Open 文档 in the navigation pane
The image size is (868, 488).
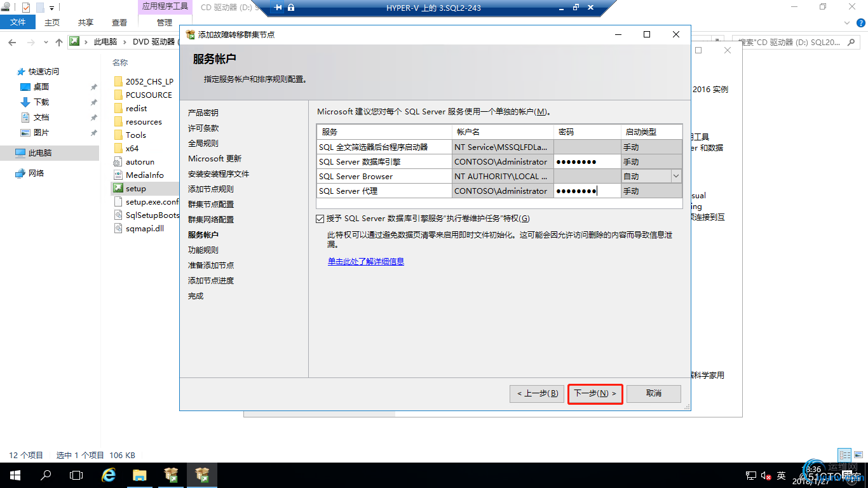(41, 118)
